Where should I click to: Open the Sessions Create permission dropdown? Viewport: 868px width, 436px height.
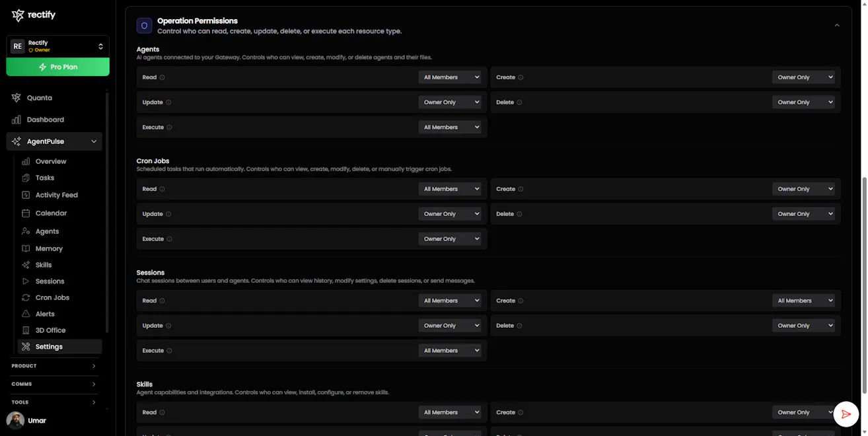pyautogui.click(x=803, y=301)
